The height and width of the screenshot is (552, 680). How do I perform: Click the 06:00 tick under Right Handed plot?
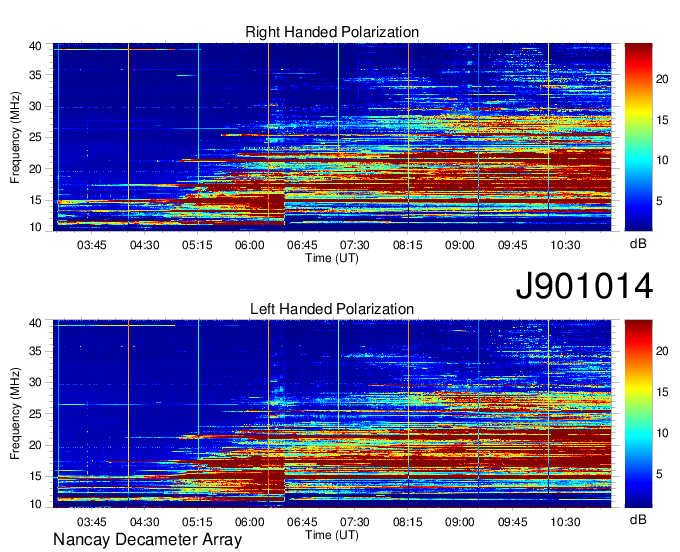[250, 245]
